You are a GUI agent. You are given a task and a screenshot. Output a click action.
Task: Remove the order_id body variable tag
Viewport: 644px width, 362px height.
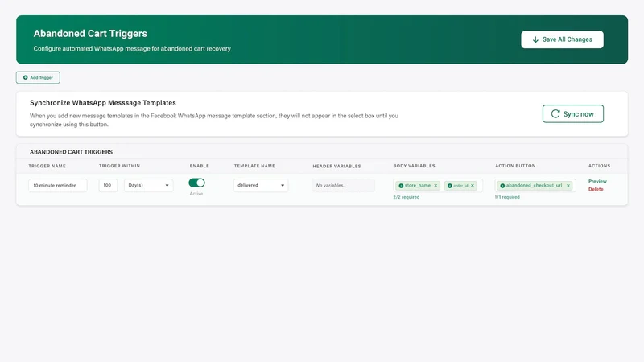point(473,186)
